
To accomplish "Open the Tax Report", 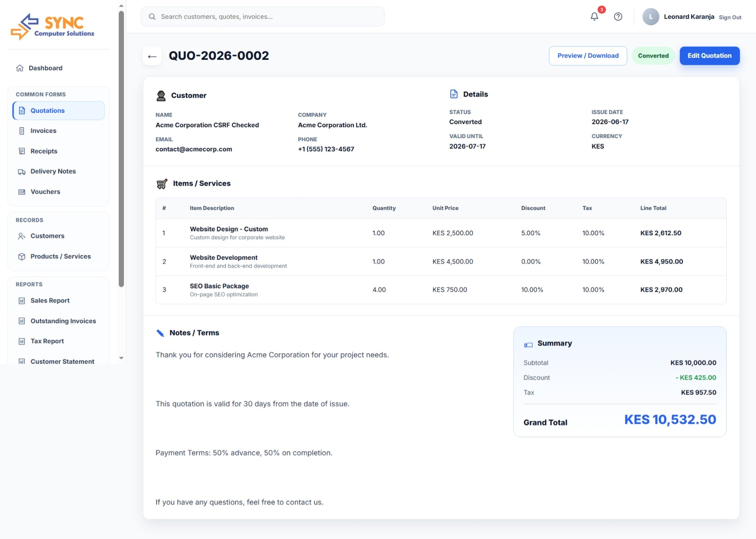I will click(x=58, y=341).
